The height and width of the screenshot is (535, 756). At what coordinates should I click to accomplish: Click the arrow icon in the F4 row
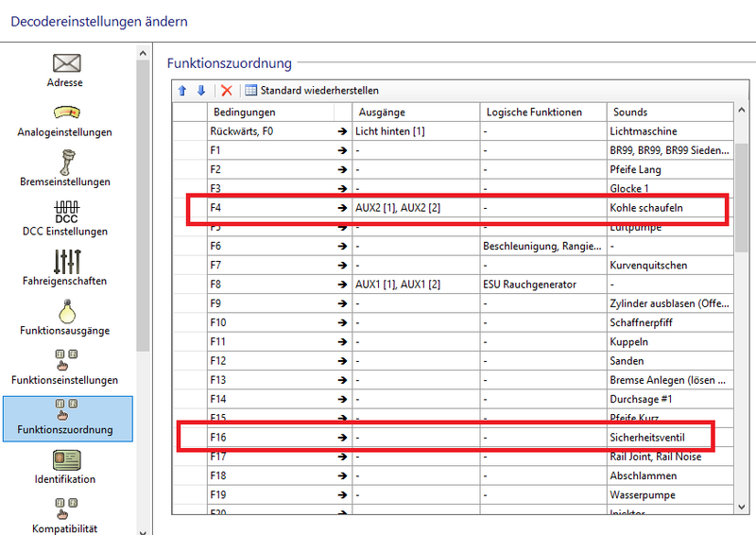[x=342, y=208]
